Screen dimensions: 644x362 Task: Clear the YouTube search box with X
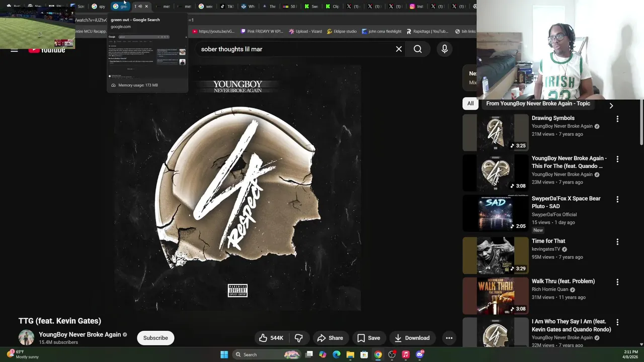point(399,49)
